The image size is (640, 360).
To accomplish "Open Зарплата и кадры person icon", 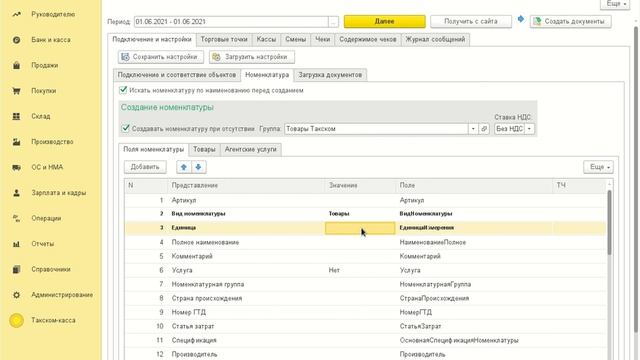I will click(16, 193).
